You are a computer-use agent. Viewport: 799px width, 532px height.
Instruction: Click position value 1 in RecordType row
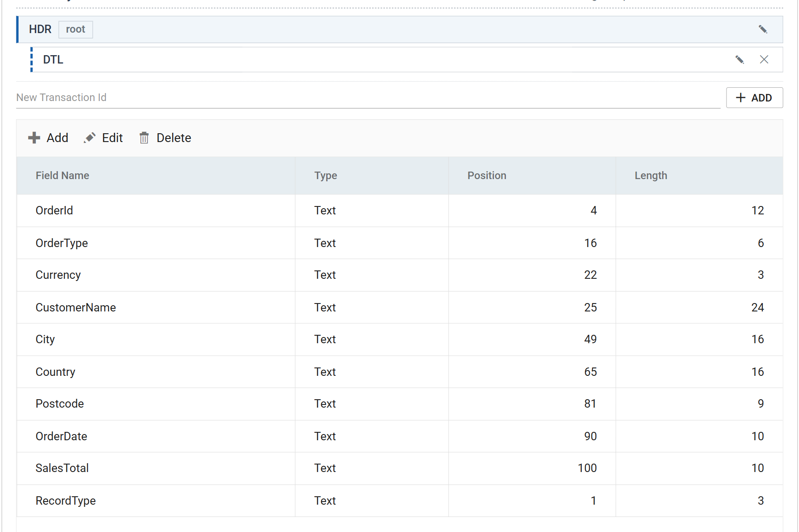point(594,501)
